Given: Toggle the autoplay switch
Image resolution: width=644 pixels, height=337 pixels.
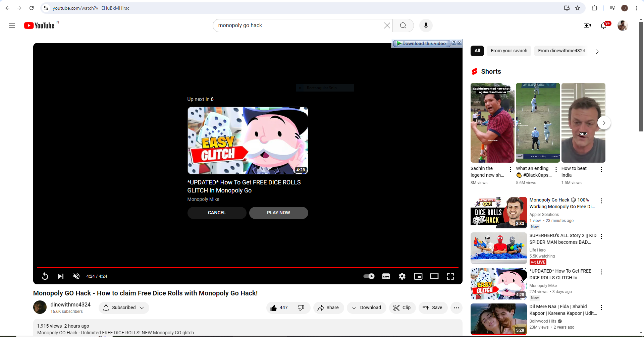Looking at the screenshot, I should point(369,276).
